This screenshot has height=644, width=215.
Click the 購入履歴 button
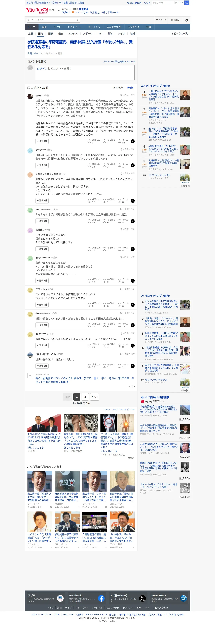click(x=175, y=20)
